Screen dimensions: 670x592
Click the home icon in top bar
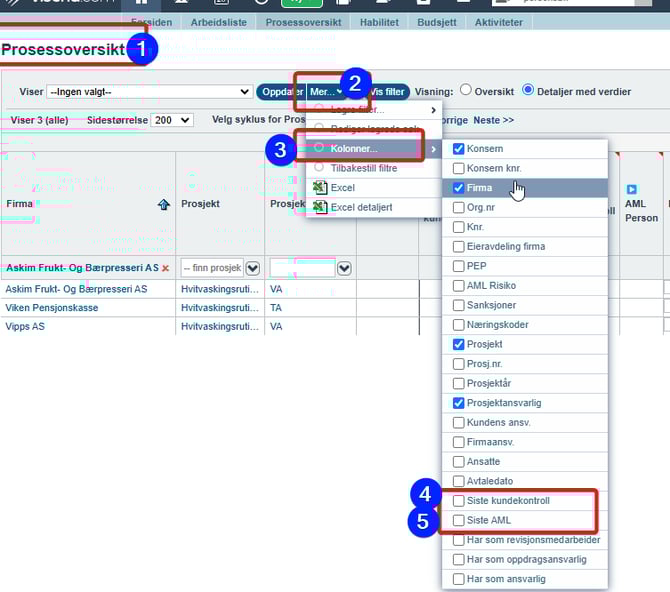pyautogui.click(x=141, y=3)
